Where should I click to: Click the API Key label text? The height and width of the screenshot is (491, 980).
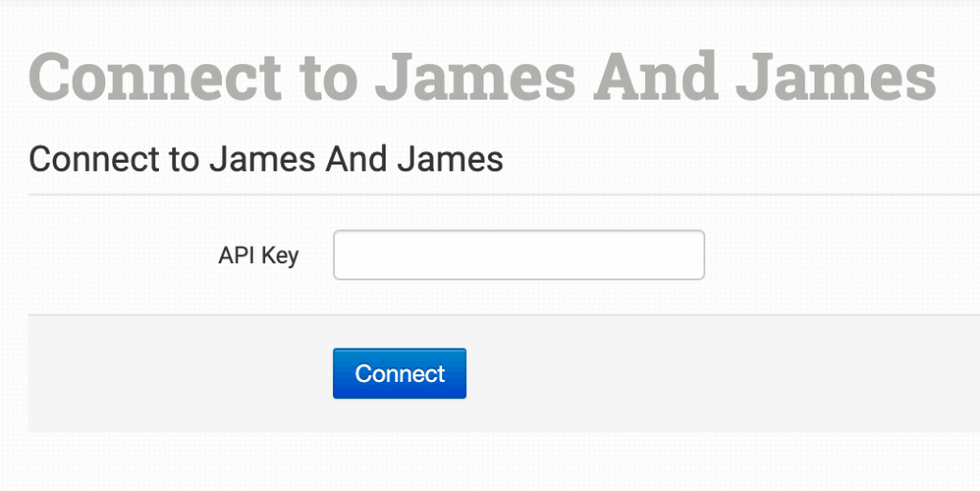[x=258, y=256]
